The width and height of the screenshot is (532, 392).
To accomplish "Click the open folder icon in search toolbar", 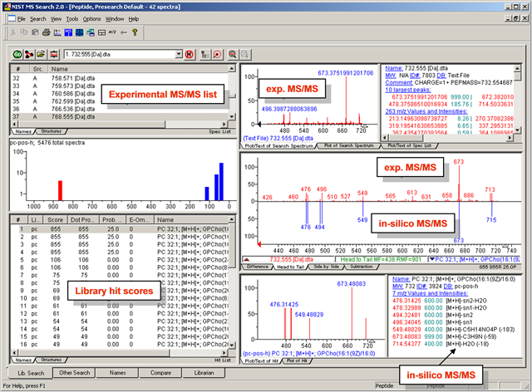I will 41,54.
